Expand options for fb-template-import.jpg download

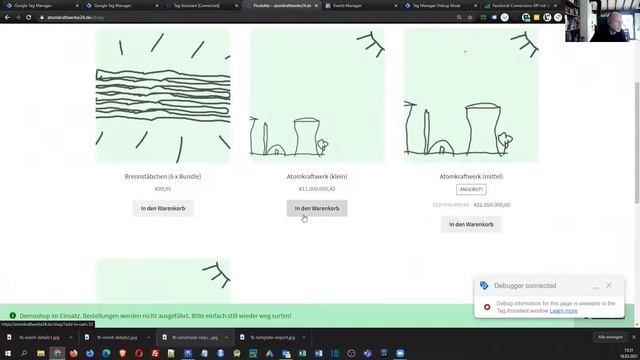pos(304,338)
